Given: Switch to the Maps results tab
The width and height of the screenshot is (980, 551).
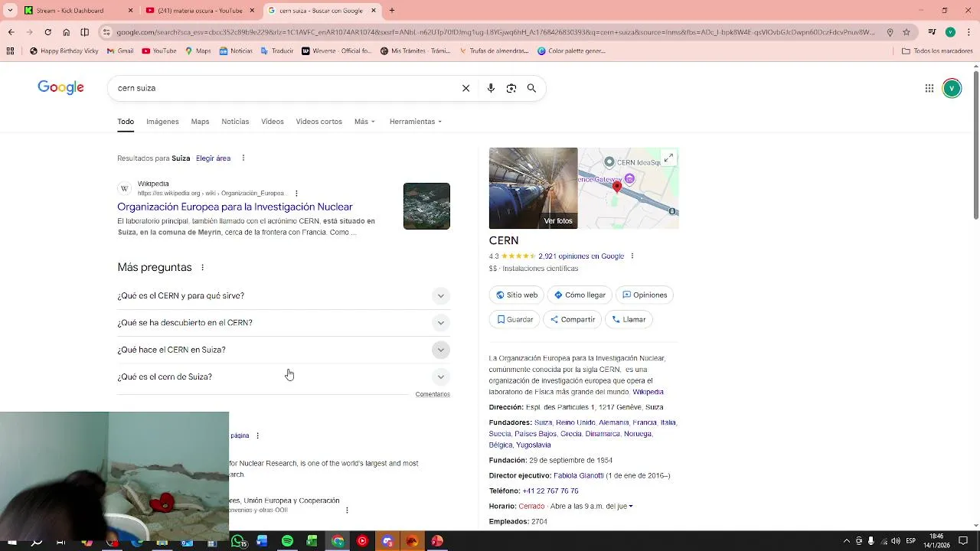Looking at the screenshot, I should point(200,122).
